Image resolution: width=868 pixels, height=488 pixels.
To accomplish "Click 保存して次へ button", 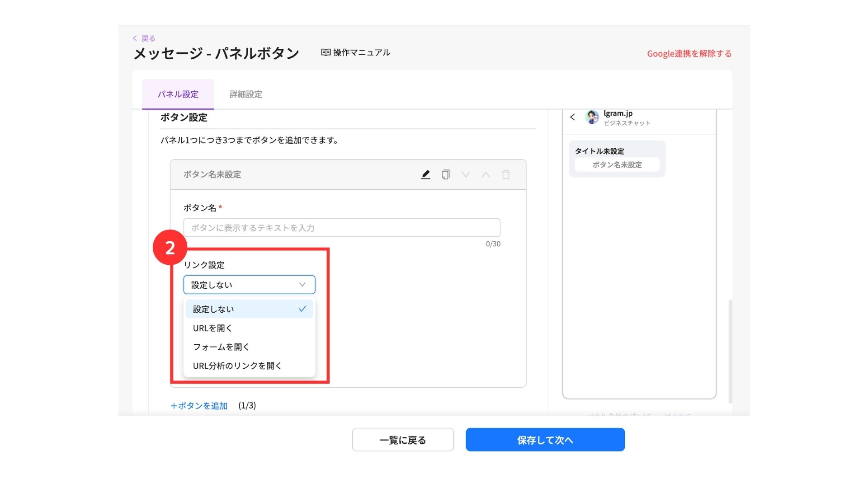I will (545, 440).
